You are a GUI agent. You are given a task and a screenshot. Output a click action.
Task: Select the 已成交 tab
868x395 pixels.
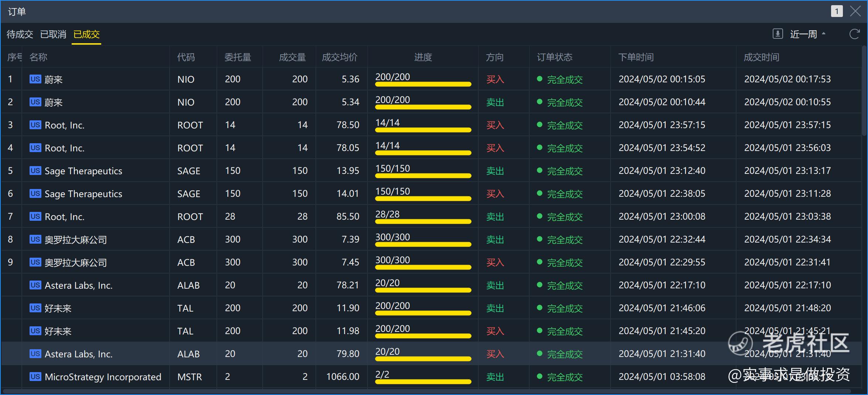(x=86, y=34)
